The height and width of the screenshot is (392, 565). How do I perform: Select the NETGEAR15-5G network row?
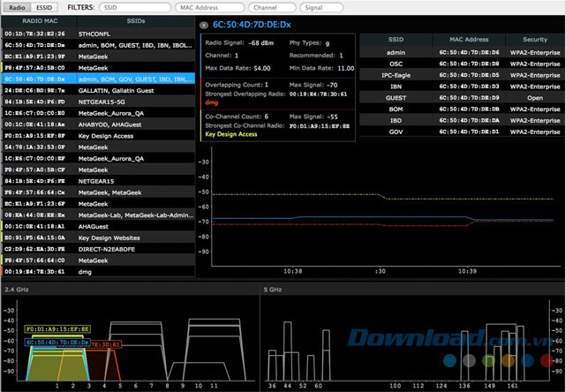coord(97,100)
